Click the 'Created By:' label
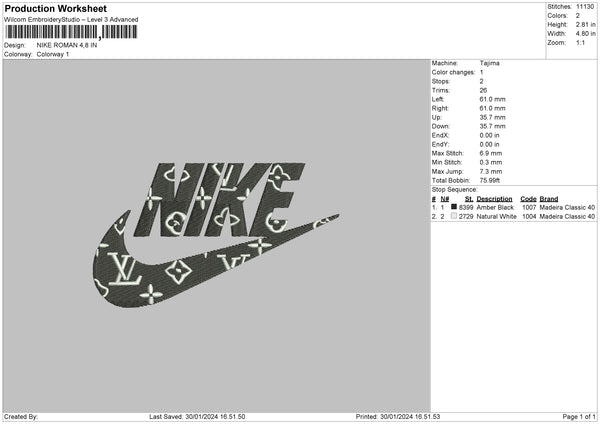Viewport: 600px width, 424px height. point(21,417)
